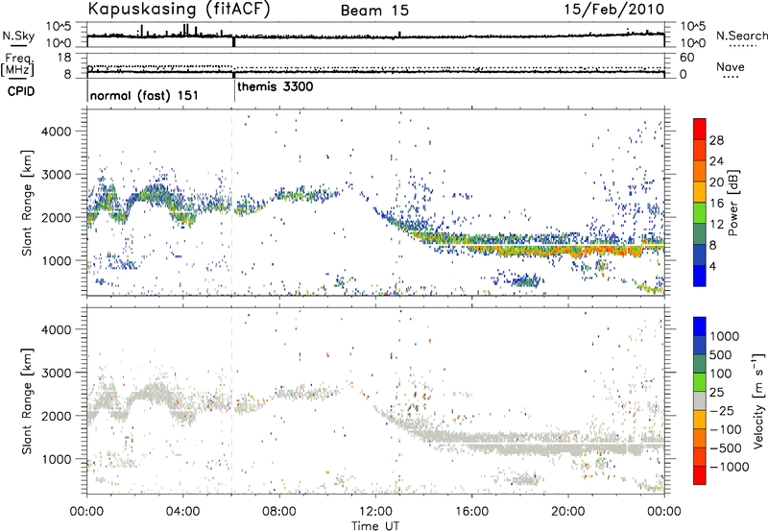Click the "themis 3300" CPID entry

point(276,87)
